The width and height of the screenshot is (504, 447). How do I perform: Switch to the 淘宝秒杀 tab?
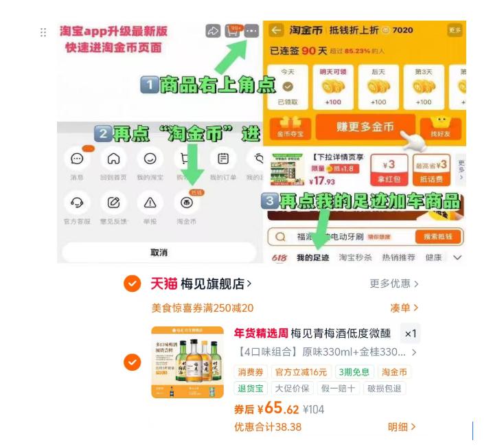point(355,257)
